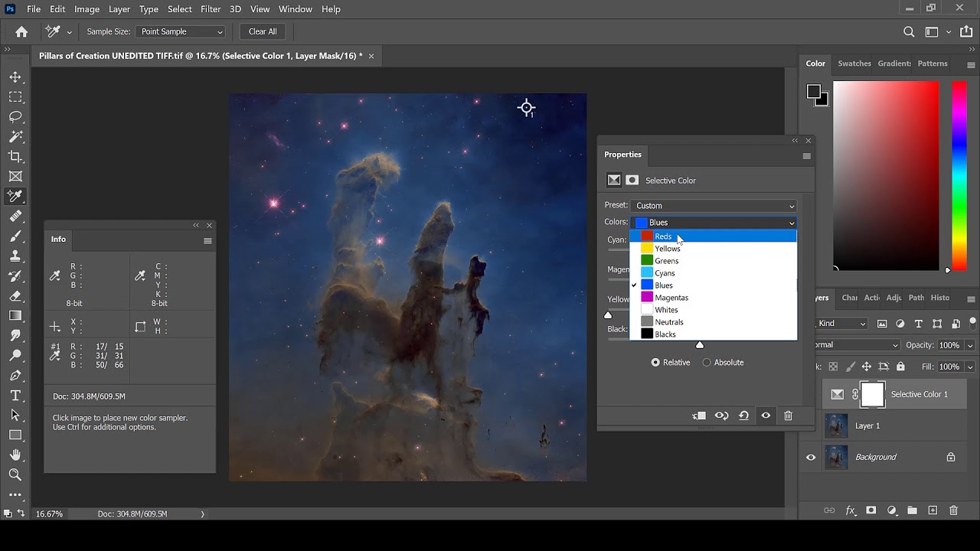The image size is (980, 551).
Task: Open the Opacity value dropdown arrow
Action: click(x=970, y=345)
